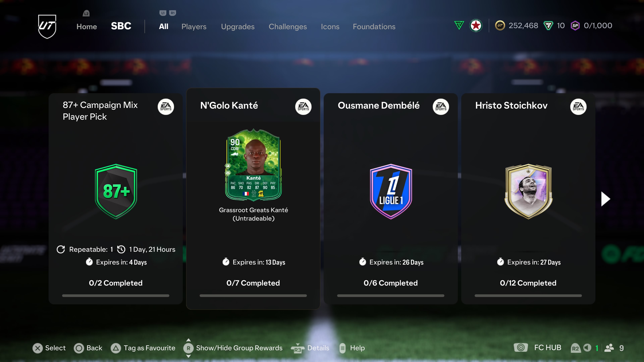The height and width of the screenshot is (362, 644).
Task: Click the red star club badge
Action: tap(476, 25)
